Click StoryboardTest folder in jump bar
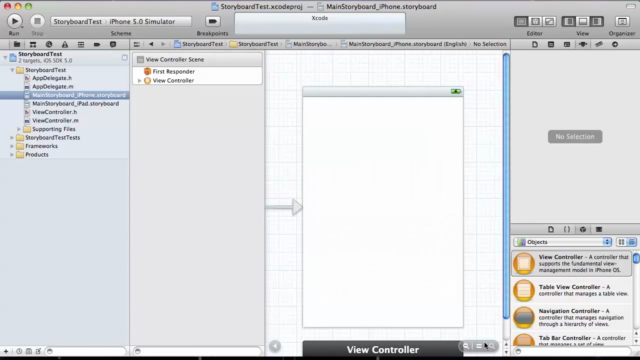Image resolution: width=640 pixels, height=360 pixels. click(x=254, y=44)
